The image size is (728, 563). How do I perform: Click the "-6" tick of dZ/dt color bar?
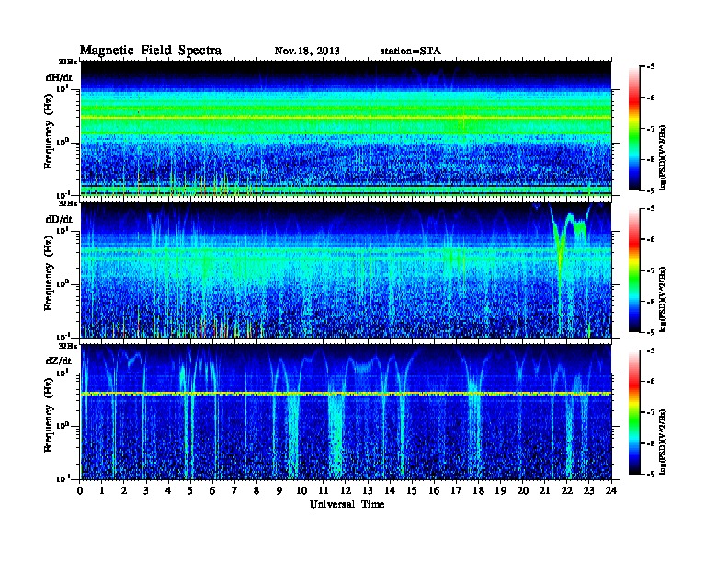pyautogui.click(x=650, y=382)
